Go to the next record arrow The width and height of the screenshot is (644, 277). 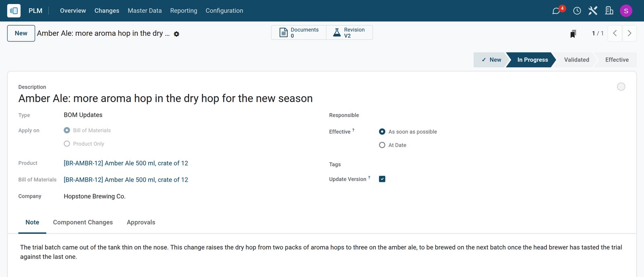pyautogui.click(x=630, y=33)
